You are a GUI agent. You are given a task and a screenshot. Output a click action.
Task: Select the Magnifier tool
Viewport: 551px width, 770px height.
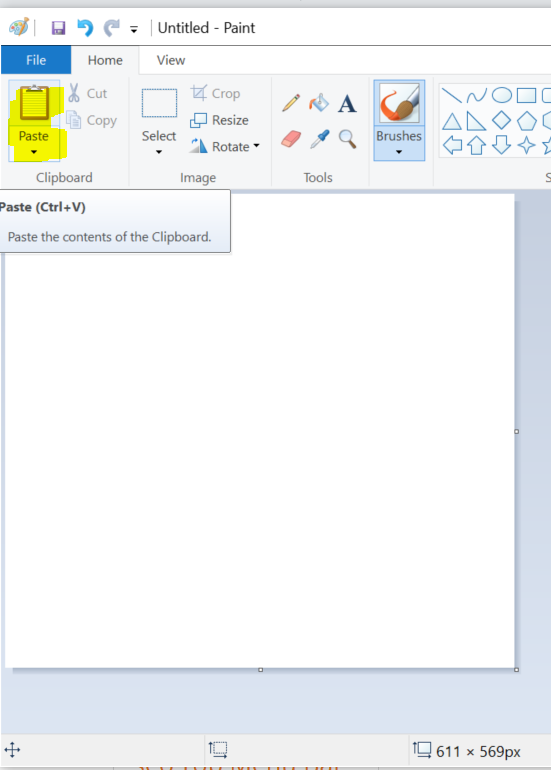[347, 139]
